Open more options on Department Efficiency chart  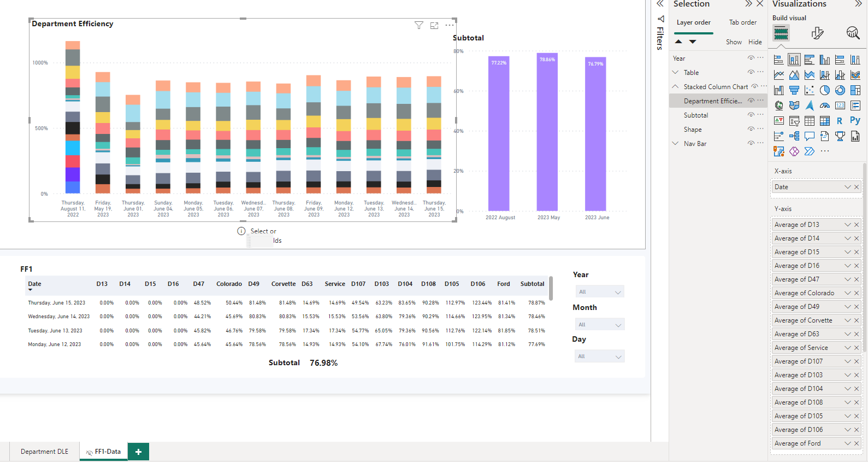pos(450,25)
